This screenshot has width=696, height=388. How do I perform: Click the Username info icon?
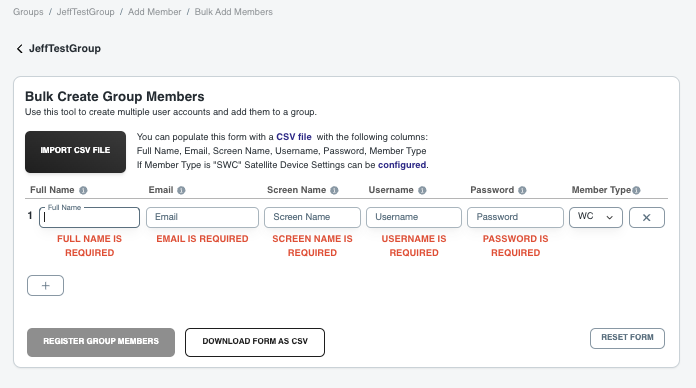422,190
